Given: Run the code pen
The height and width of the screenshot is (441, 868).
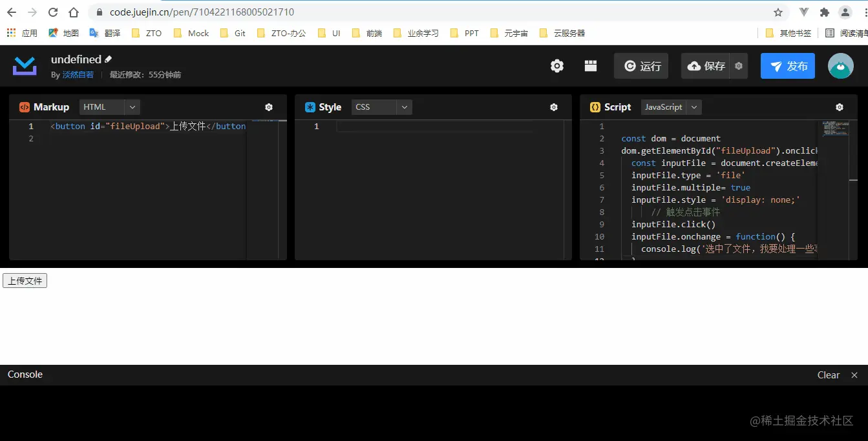Looking at the screenshot, I should click(x=640, y=65).
